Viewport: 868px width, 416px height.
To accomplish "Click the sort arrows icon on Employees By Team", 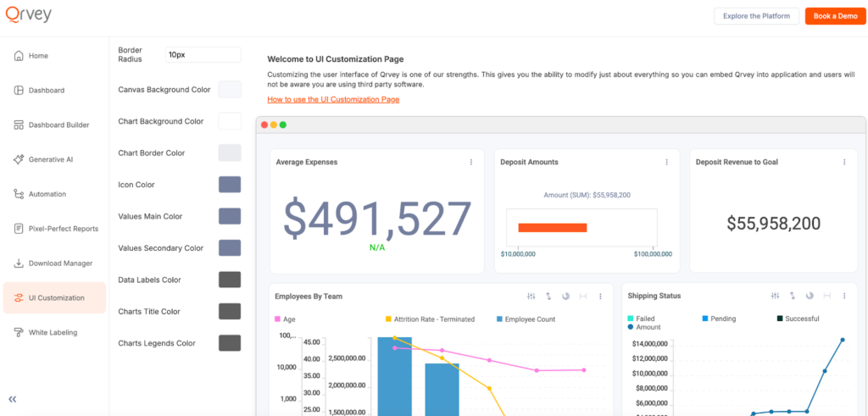I will coord(548,297).
